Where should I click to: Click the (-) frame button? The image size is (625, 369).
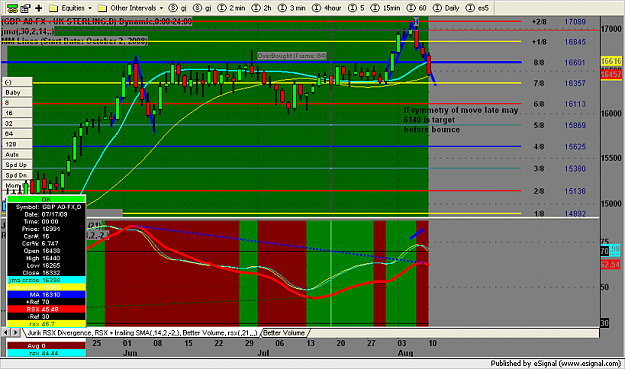(17, 82)
